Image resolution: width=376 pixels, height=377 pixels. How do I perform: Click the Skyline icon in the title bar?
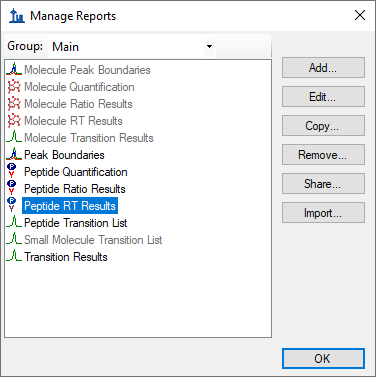(x=17, y=16)
